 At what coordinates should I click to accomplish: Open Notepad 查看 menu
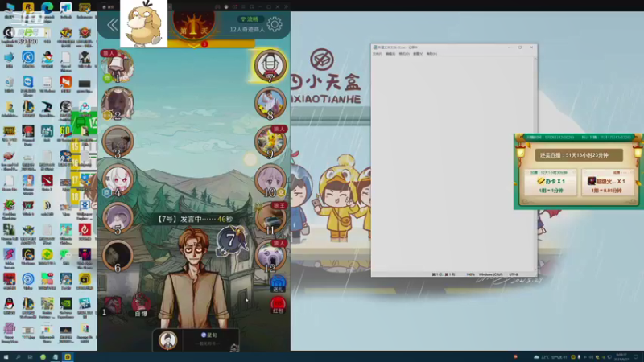[x=418, y=54]
